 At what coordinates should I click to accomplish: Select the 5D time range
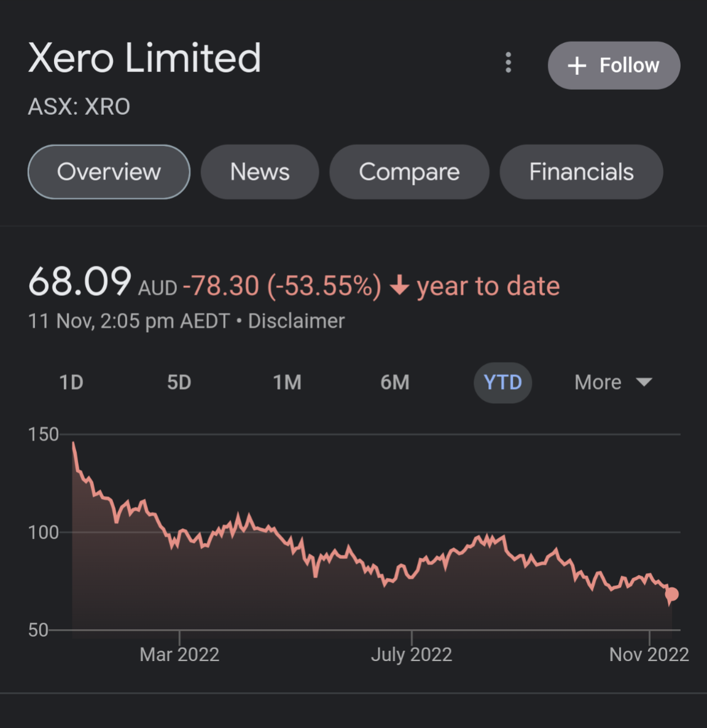179,382
